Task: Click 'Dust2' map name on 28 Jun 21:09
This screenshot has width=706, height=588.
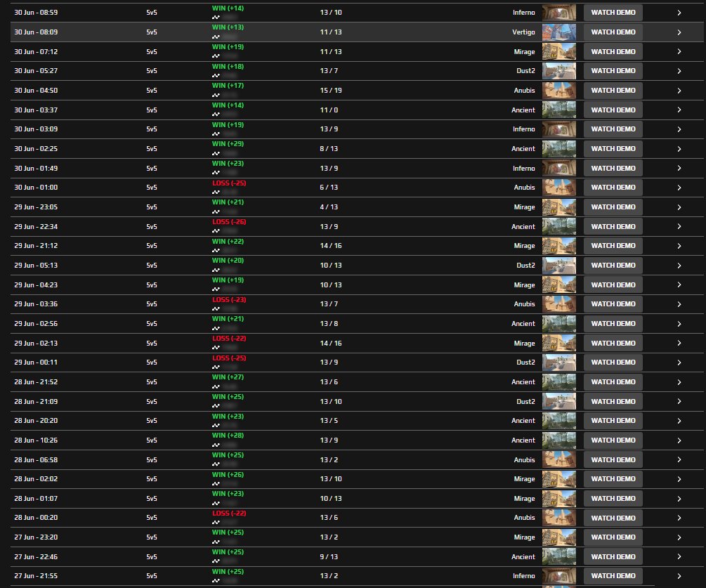Action: (526, 402)
